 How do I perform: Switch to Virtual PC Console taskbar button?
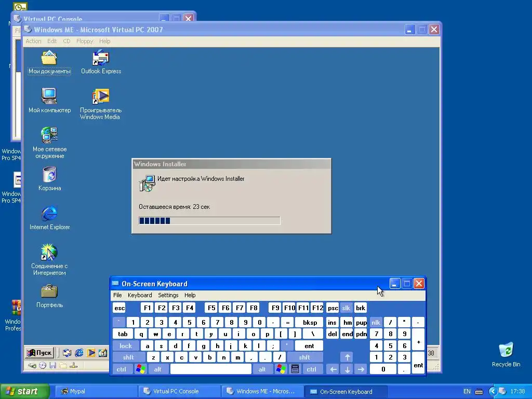click(x=180, y=392)
